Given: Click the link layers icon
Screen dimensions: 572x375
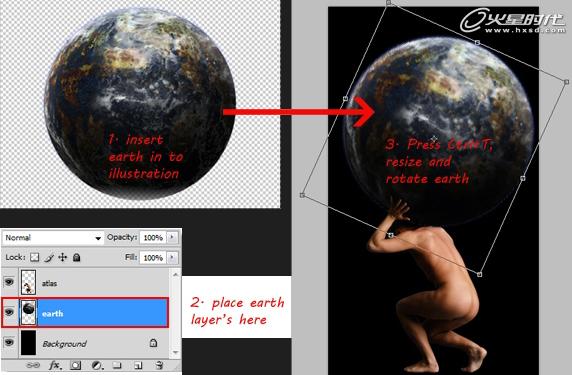Looking at the screenshot, I should coord(33,365).
